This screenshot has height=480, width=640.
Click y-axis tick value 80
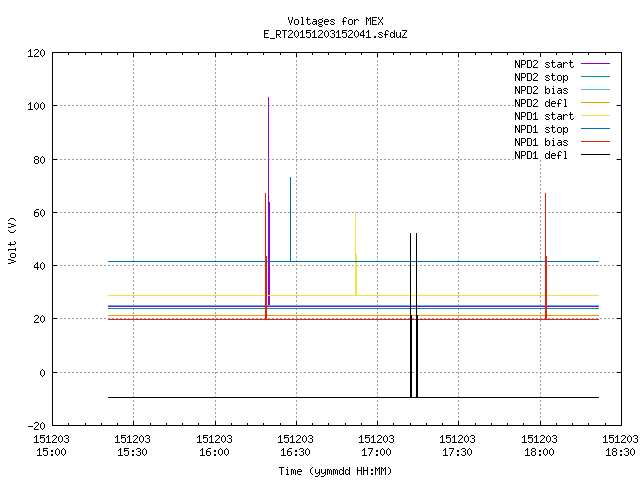coord(39,160)
